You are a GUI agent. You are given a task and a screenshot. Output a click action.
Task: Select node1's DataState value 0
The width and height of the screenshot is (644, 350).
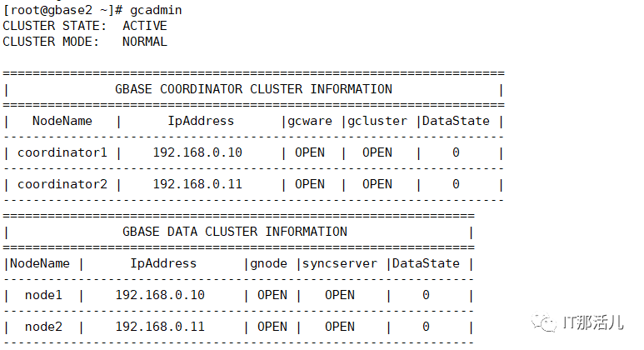426,295
